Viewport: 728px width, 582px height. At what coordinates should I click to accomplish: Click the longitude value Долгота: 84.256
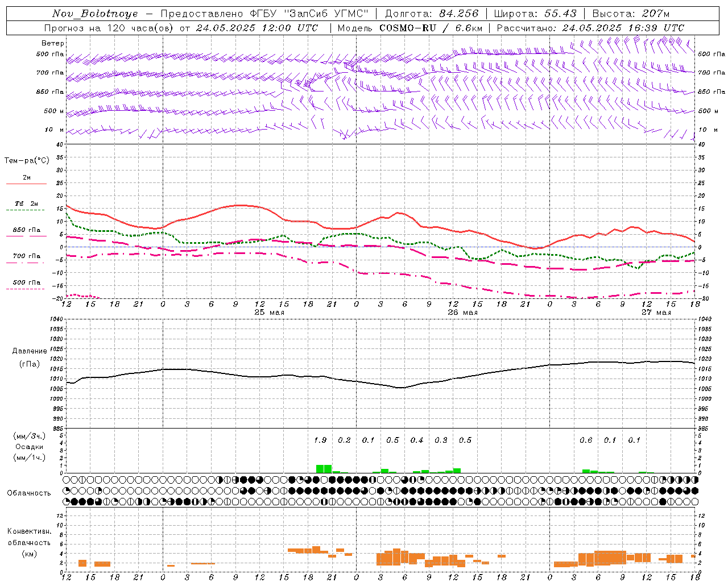tap(432, 14)
